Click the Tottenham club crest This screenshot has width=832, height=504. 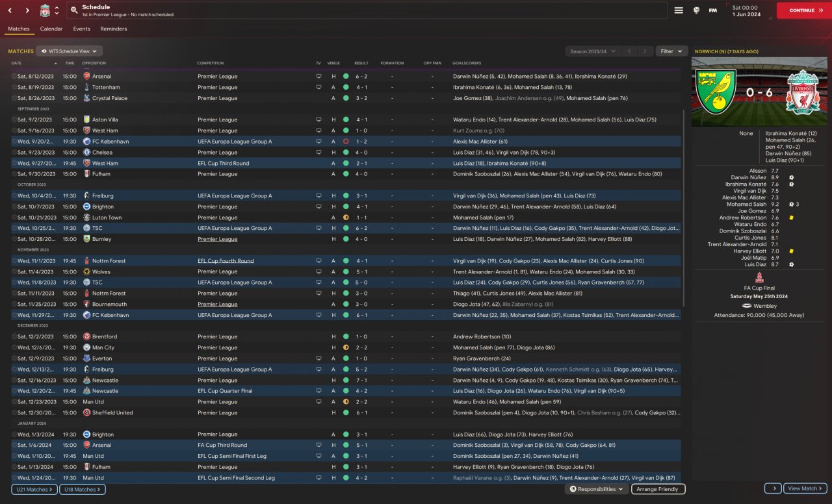(86, 87)
